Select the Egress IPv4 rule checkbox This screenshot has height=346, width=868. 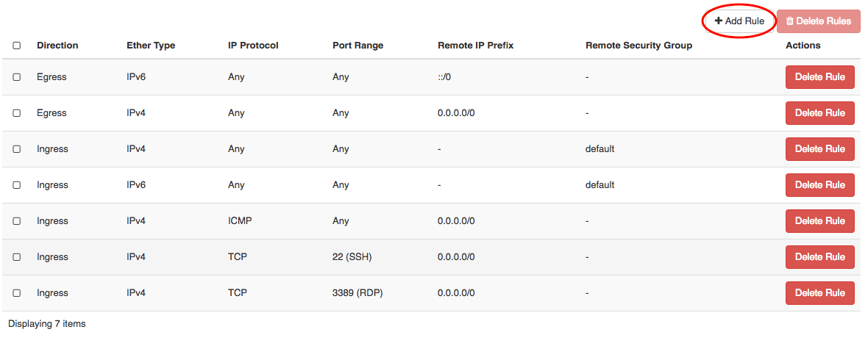[x=17, y=113]
